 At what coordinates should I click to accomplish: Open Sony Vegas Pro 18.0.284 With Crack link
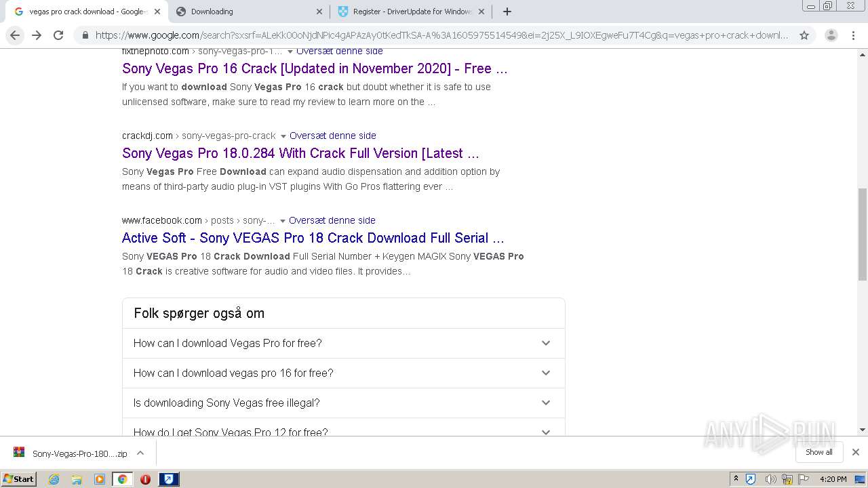click(x=300, y=153)
